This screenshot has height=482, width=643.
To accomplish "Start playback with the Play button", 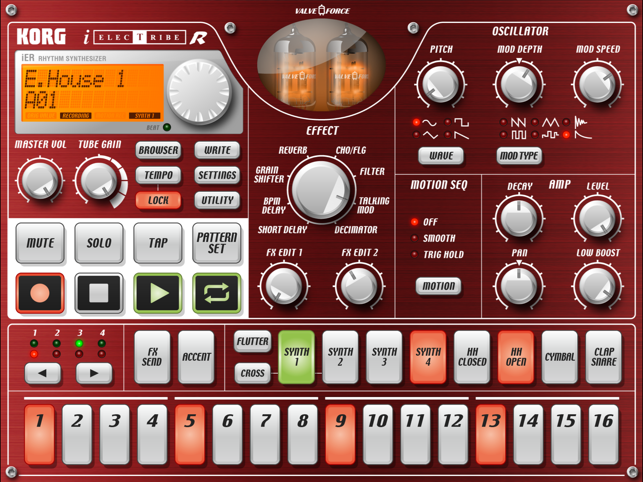I will click(x=158, y=293).
